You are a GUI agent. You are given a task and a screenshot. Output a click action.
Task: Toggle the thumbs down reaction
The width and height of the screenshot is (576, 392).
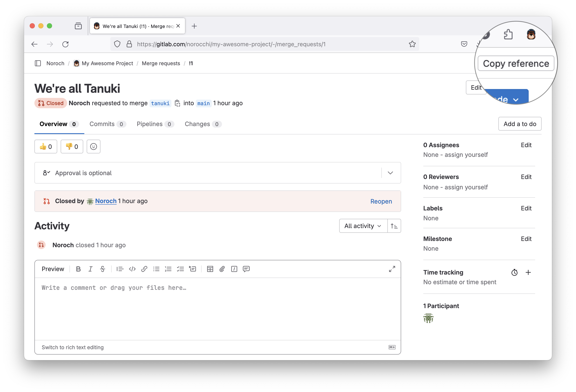(x=72, y=147)
